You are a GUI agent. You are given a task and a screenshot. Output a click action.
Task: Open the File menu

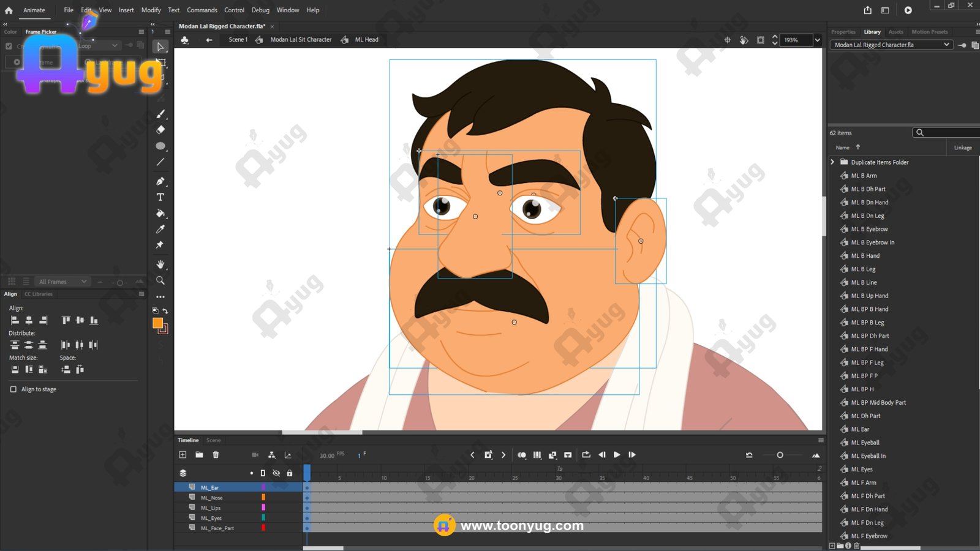(69, 10)
